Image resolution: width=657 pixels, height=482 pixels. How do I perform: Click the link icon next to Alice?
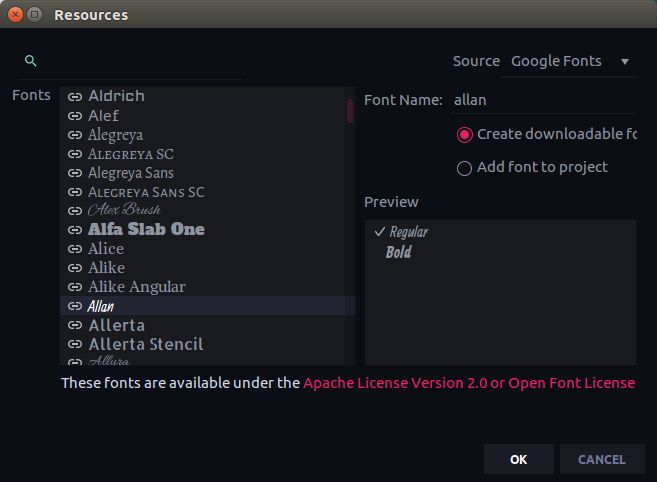(75, 249)
